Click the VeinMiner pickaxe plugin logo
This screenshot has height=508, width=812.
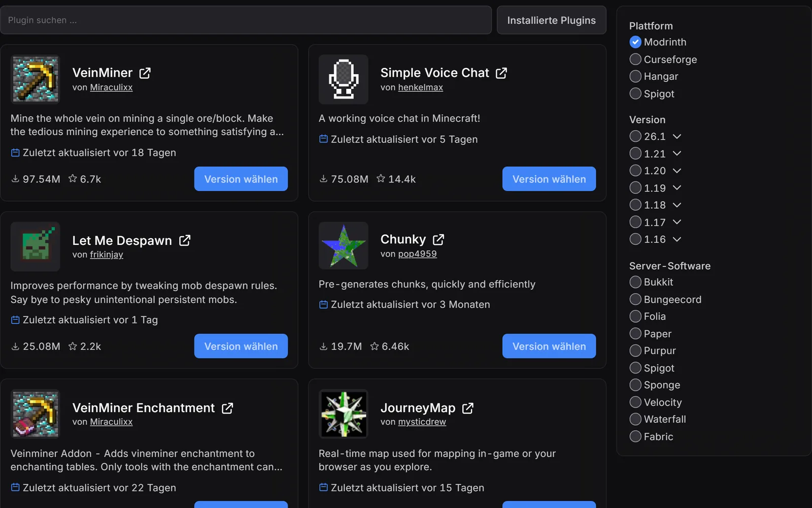pyautogui.click(x=36, y=79)
